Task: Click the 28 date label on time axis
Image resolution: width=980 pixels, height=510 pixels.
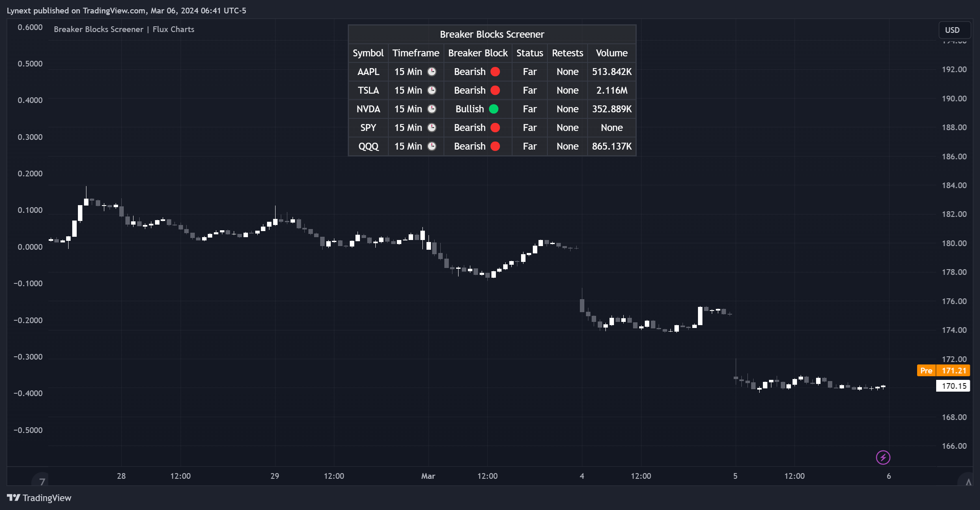Action: click(x=121, y=476)
